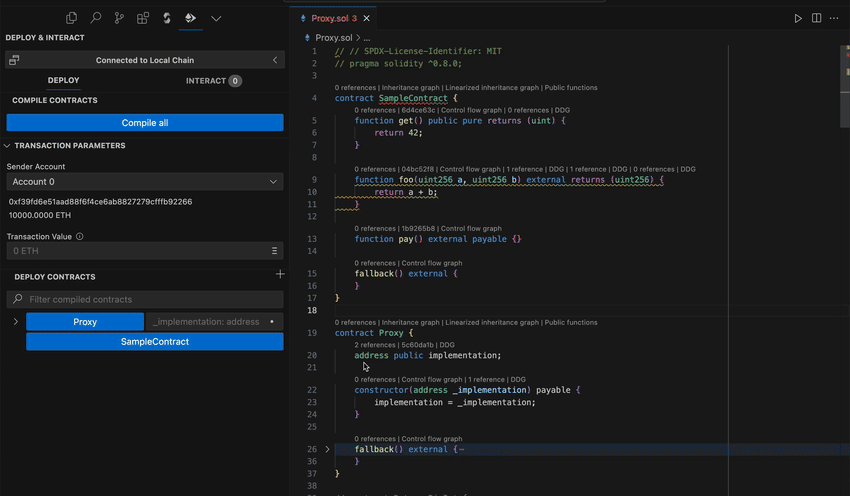Click the split editor icon
850x496 pixels.
tap(817, 18)
